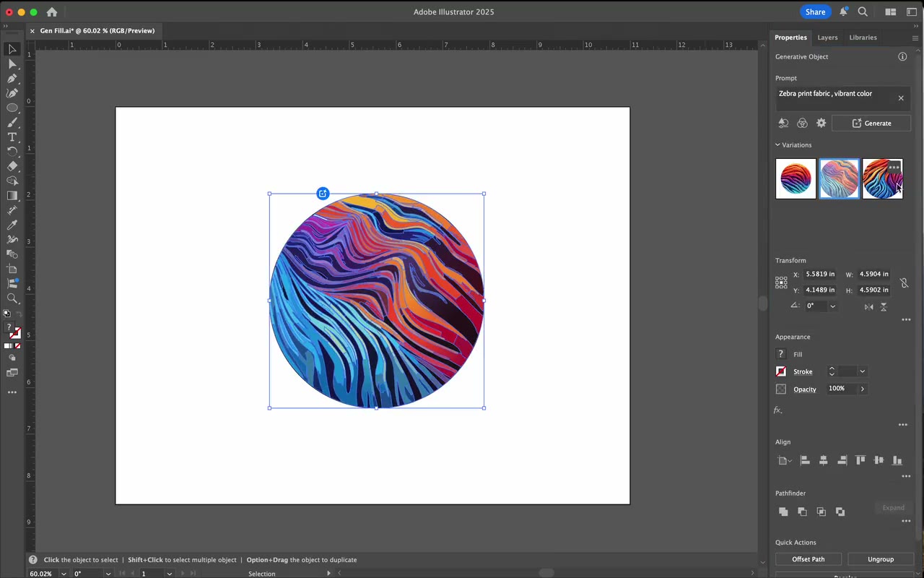Open Align To dropdown
Screen dimensions: 924x578
pyautogui.click(x=784, y=460)
